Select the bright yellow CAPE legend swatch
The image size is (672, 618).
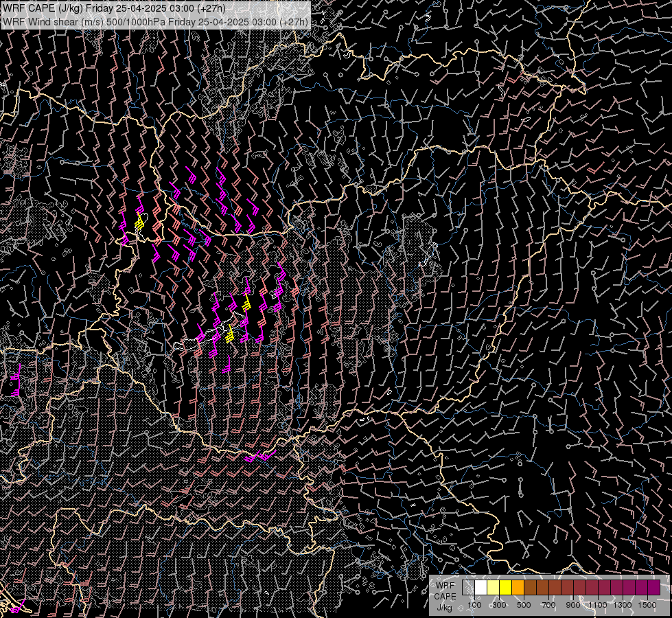[x=505, y=588]
